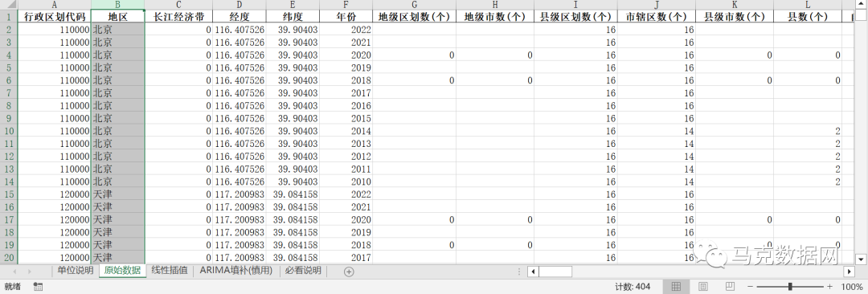Image resolution: width=868 pixels, height=294 pixels.
Task: Switch to Page Layout view icon
Action: 702,286
